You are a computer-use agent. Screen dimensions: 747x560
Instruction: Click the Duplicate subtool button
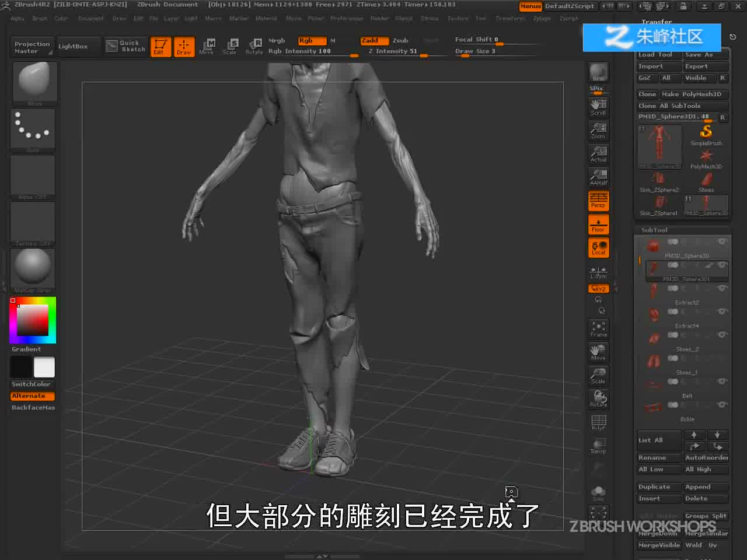[658, 487]
